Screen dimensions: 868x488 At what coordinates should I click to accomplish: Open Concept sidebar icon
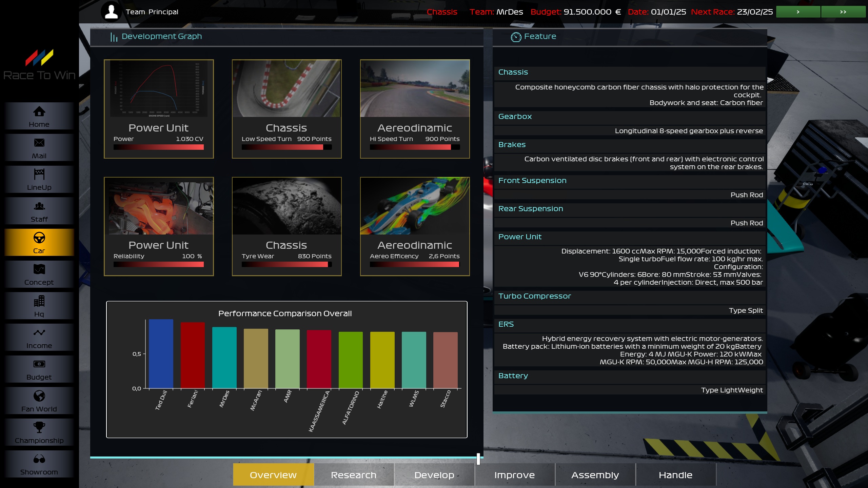point(39,269)
